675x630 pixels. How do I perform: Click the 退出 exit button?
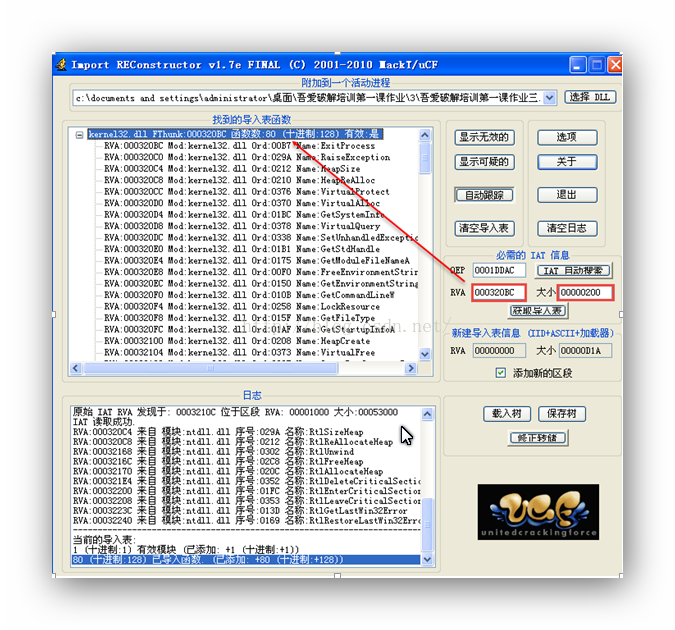click(x=567, y=195)
